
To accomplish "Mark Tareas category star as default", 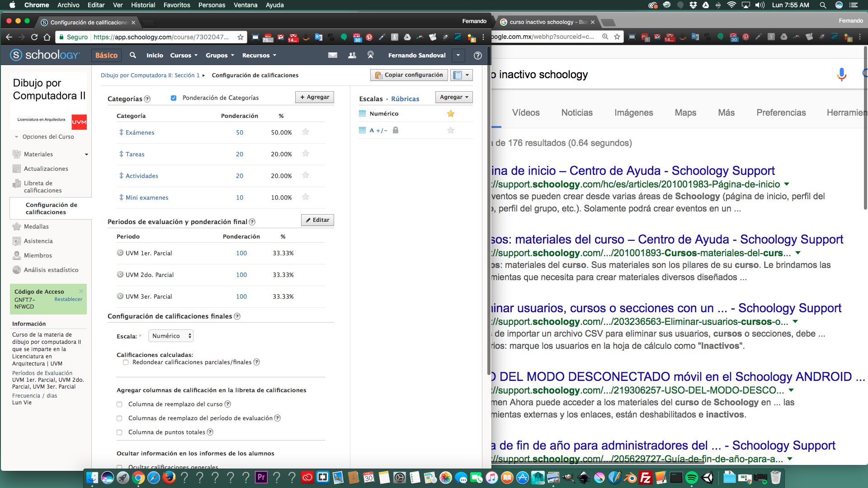I will 306,154.
